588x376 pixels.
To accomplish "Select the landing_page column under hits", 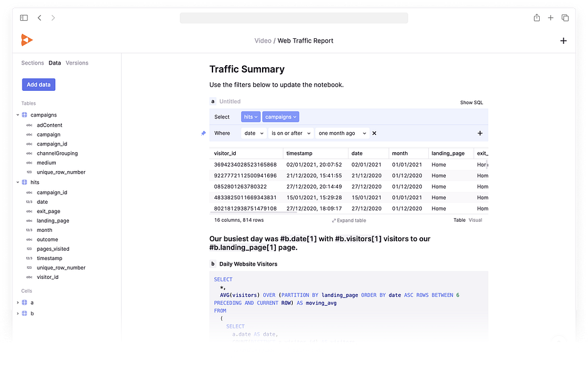I will 53,221.
